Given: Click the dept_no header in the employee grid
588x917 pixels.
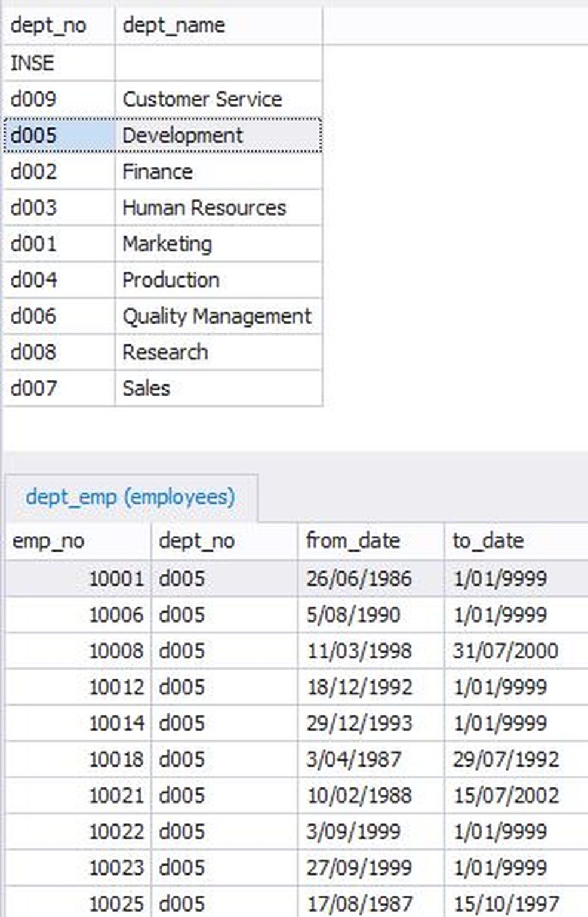Looking at the screenshot, I should click(197, 541).
